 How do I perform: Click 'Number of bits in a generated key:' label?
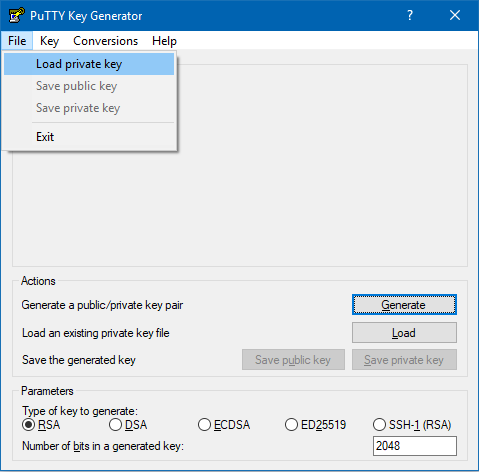103,446
